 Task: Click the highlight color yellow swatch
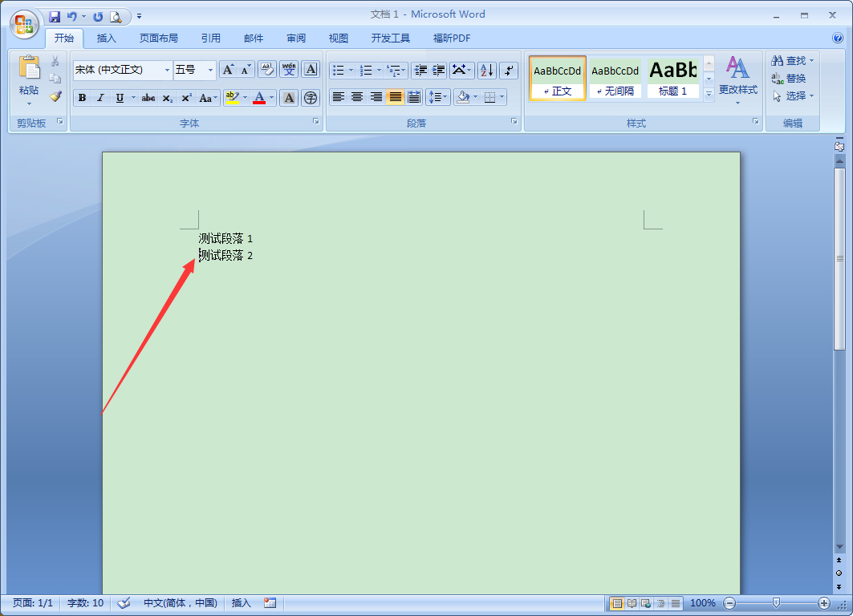click(x=234, y=101)
